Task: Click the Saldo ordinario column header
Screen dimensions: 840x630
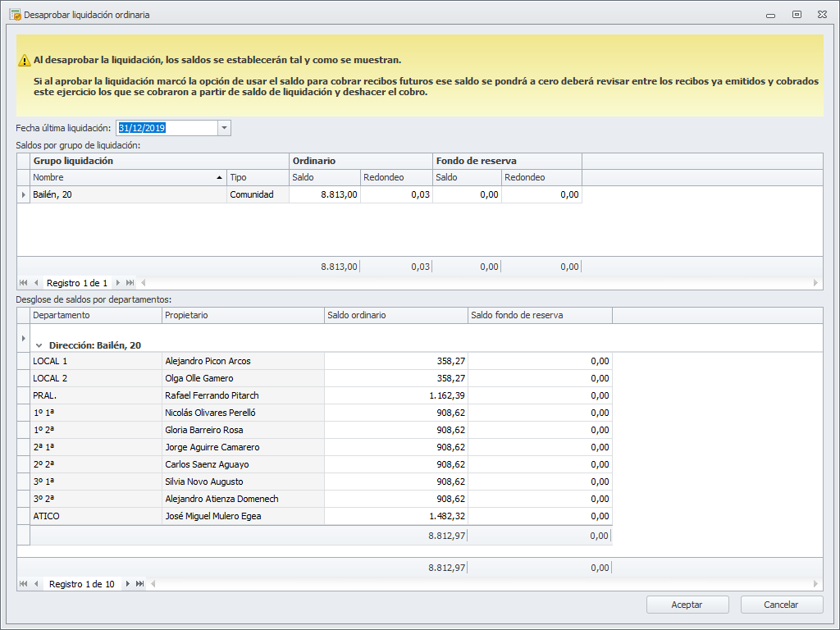Action: pos(395,316)
